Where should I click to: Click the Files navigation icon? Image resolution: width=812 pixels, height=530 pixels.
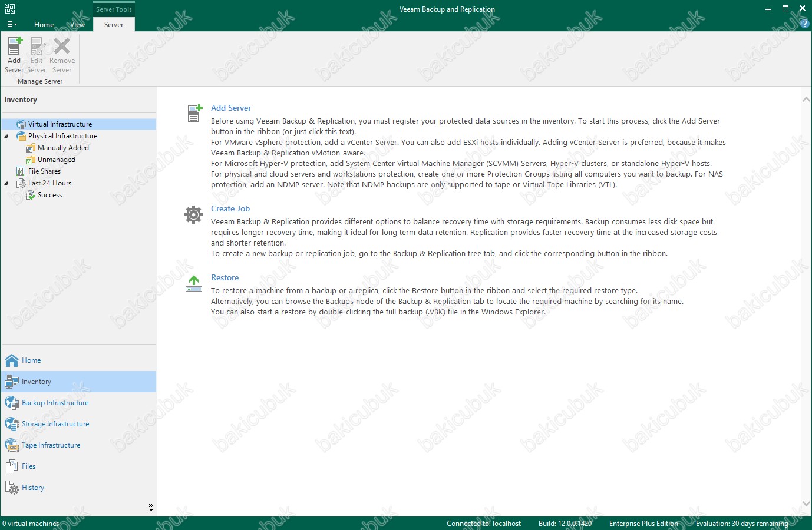pyautogui.click(x=12, y=466)
